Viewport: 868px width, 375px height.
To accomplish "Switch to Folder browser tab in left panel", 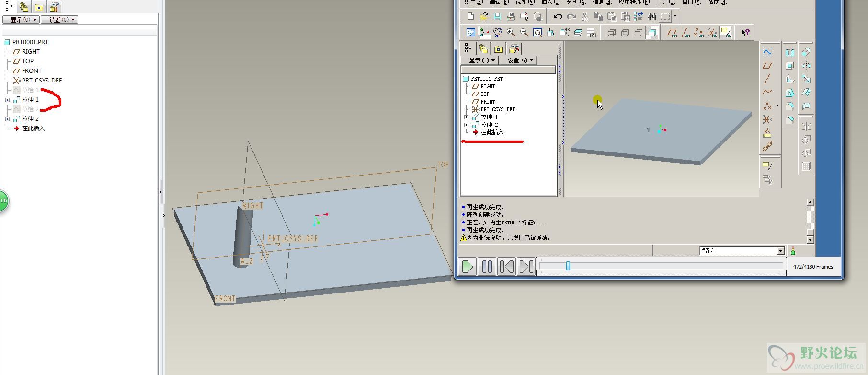I will click(x=24, y=7).
